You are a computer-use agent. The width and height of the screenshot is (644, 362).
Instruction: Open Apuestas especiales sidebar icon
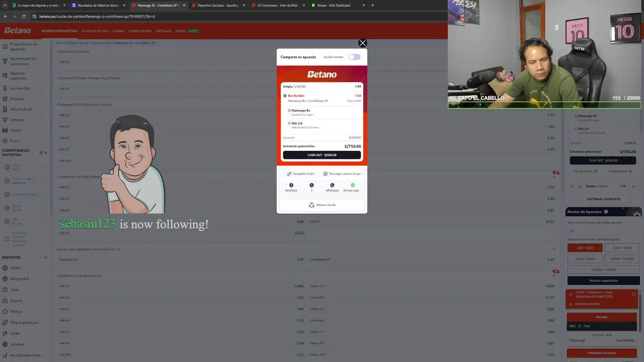tap(5, 76)
